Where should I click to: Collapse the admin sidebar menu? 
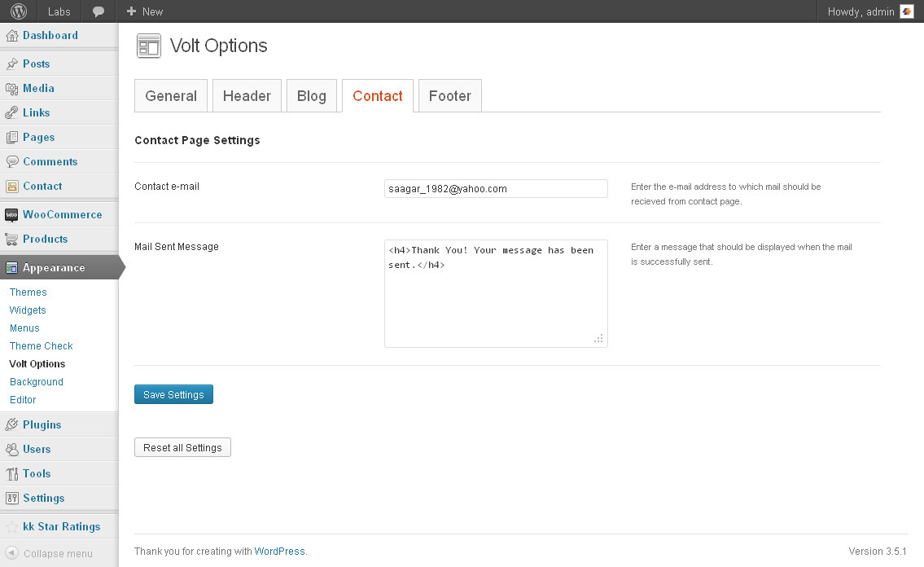57,554
